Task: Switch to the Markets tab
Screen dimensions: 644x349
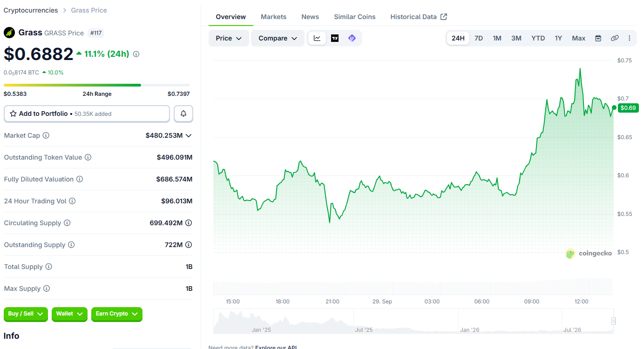Action: (x=273, y=17)
